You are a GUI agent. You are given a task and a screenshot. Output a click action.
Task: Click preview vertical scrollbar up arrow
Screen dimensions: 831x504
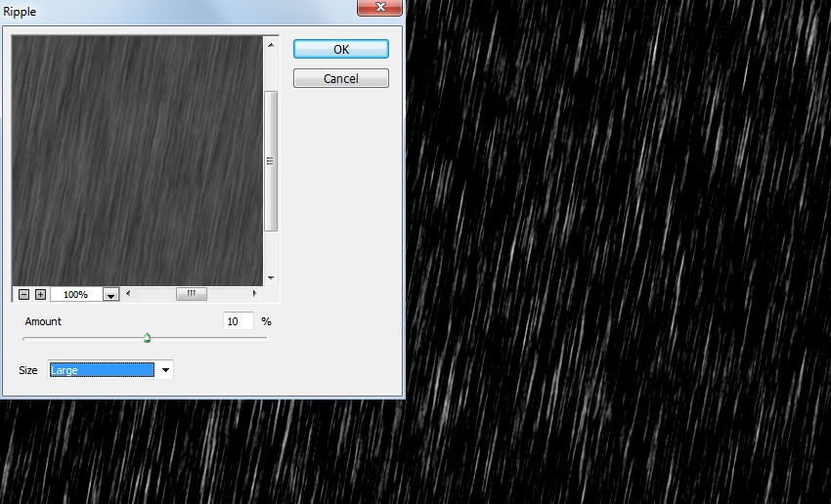(x=271, y=45)
